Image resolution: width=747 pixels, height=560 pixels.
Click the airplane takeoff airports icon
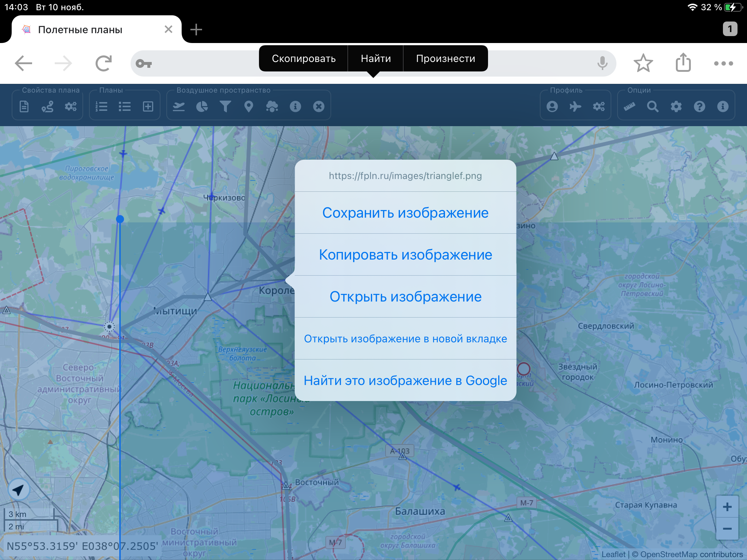tap(178, 106)
